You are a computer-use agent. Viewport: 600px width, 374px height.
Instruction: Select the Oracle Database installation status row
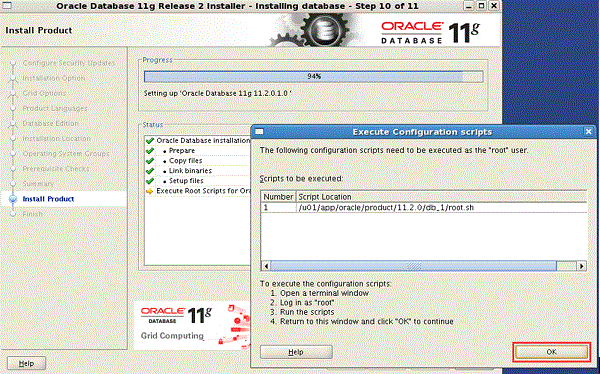(197, 141)
